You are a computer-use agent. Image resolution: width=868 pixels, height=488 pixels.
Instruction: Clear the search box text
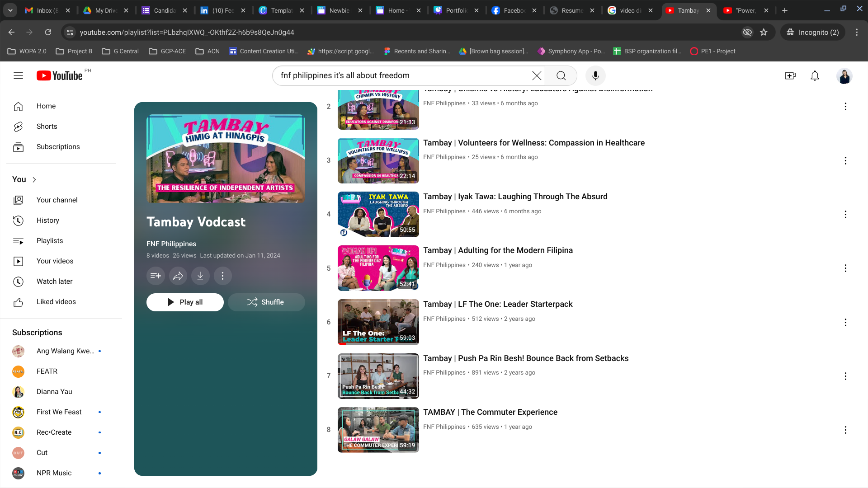(x=537, y=75)
